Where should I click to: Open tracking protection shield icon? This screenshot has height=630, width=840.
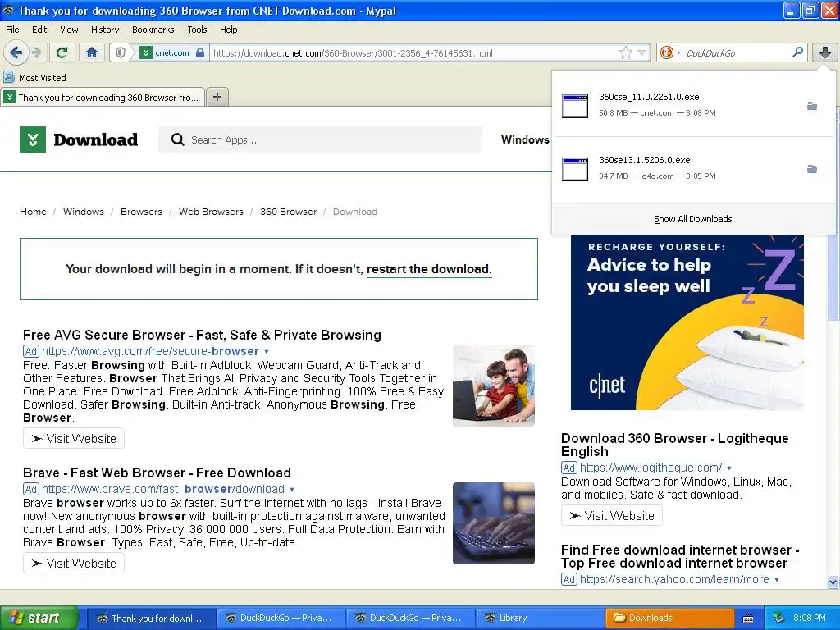121,52
